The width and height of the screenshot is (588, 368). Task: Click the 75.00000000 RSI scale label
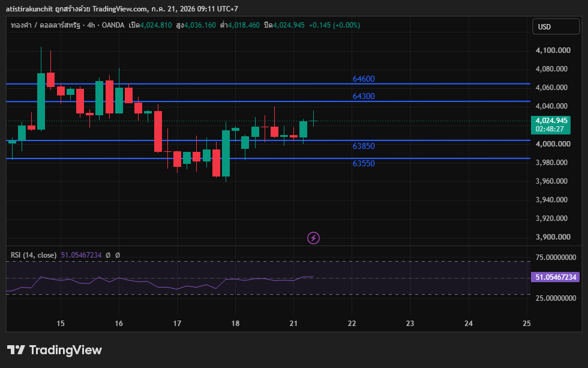coord(556,258)
